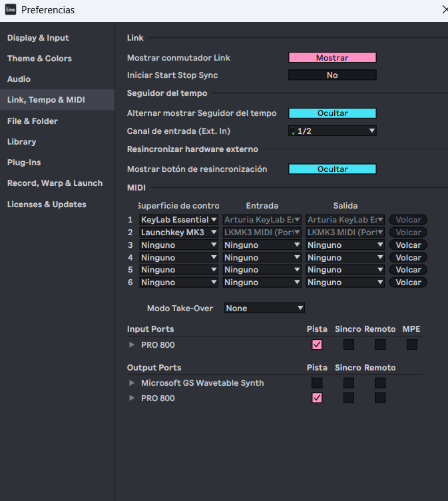
Task: Toggle Mostrar botón de resincronización
Action: (x=332, y=169)
